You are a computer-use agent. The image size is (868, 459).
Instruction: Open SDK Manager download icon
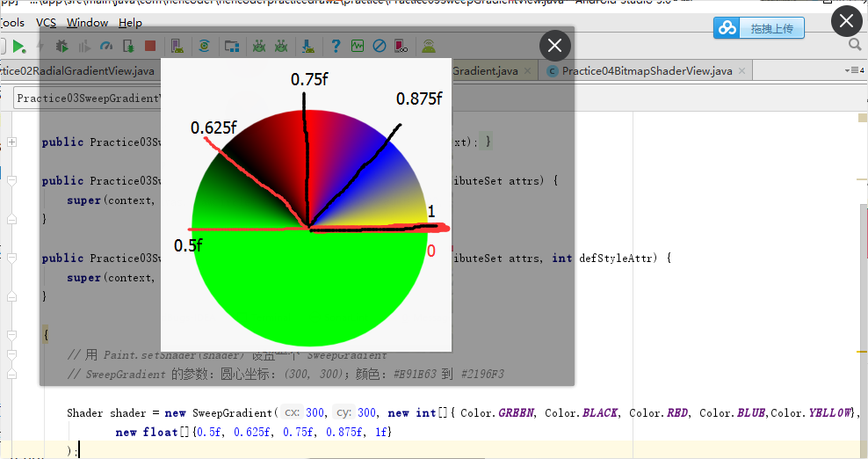(x=308, y=47)
